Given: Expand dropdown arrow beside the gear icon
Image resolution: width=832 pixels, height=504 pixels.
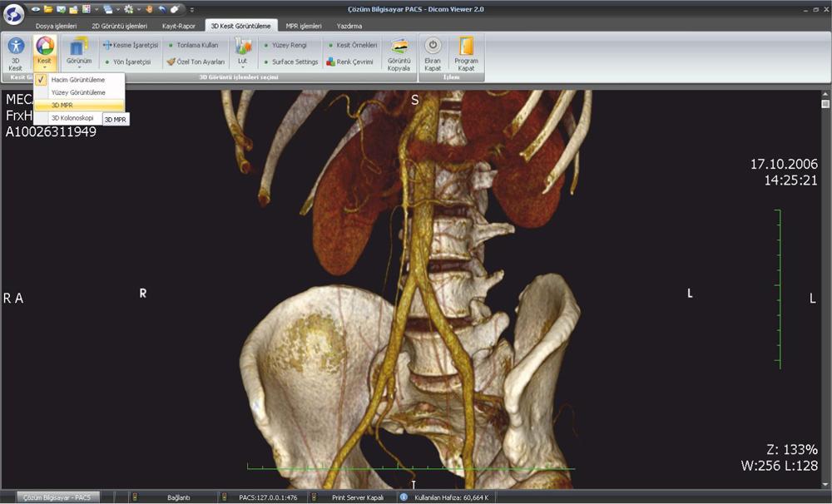Looking at the screenshot, I should coord(138,9).
